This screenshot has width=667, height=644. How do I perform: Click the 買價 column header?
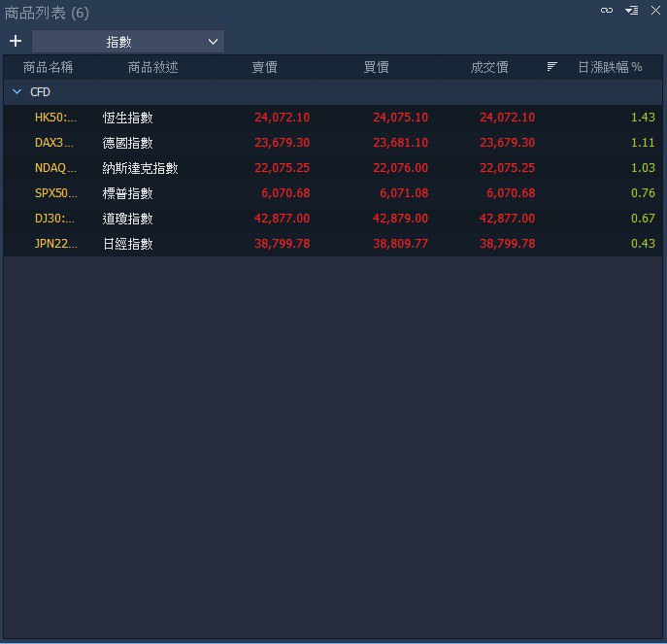point(376,67)
